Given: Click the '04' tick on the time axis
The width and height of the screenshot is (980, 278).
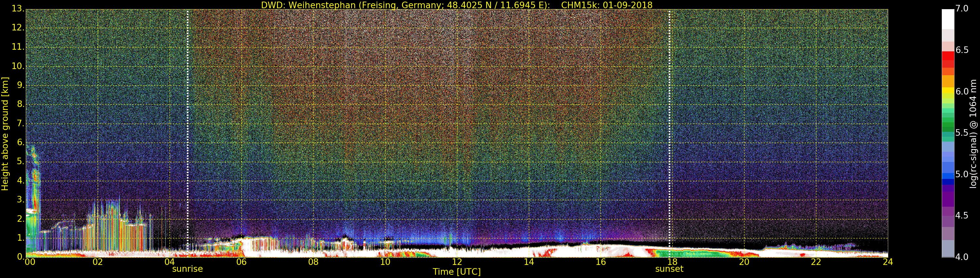Looking at the screenshot, I should (170, 262).
